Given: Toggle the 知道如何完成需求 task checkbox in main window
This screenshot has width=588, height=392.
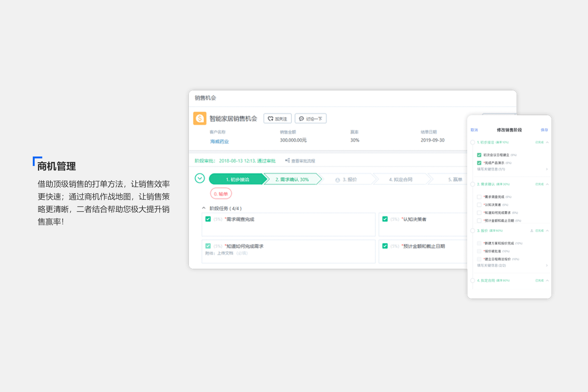Looking at the screenshot, I should tap(208, 246).
